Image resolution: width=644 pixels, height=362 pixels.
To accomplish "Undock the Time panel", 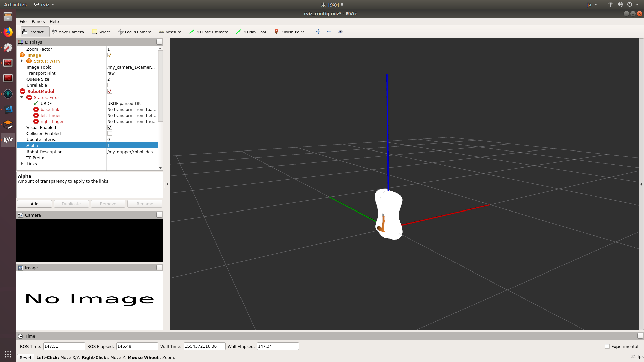I will pyautogui.click(x=640, y=336).
